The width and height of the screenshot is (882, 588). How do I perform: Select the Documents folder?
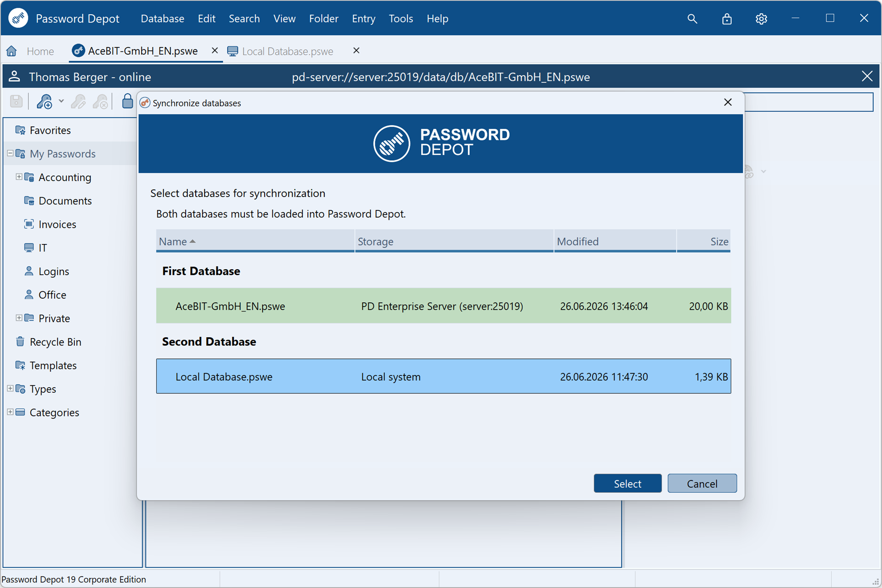pos(65,201)
